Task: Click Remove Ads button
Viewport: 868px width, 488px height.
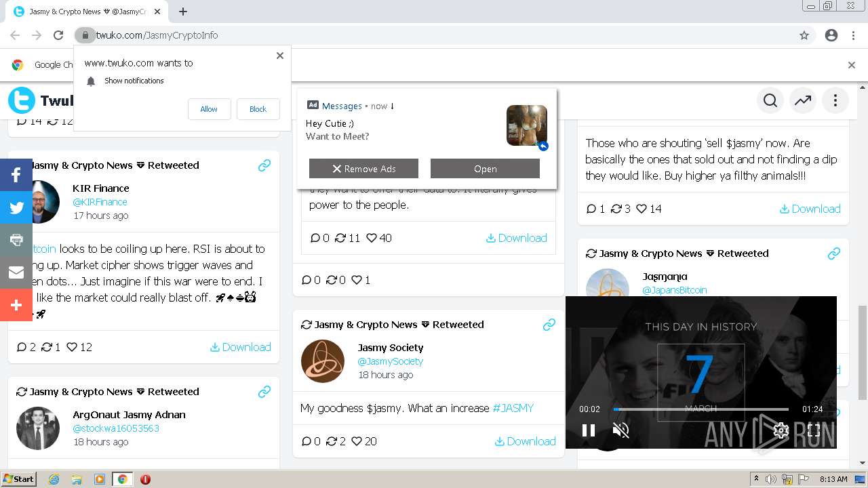Action: coord(363,169)
